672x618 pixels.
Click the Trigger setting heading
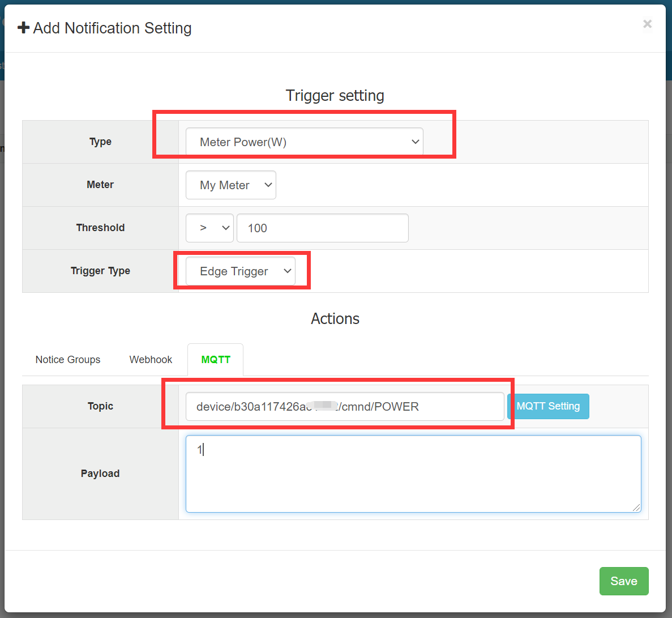335,95
